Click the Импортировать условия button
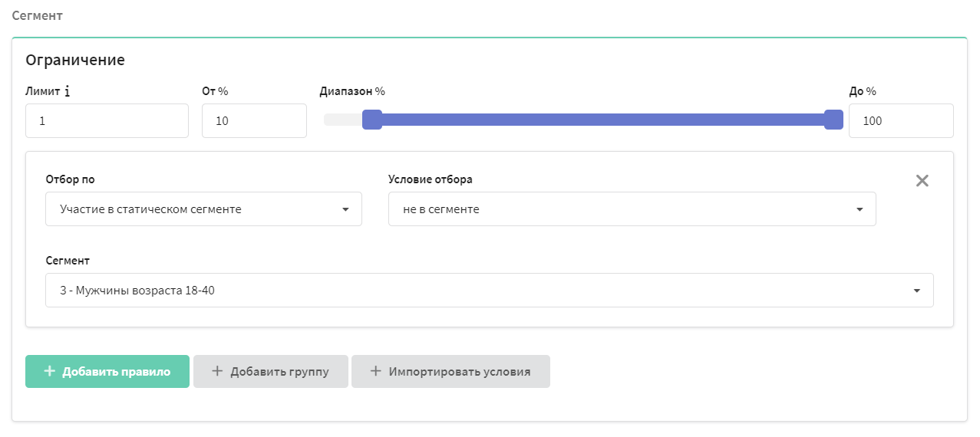This screenshot has height=437, width=980. coord(450,371)
